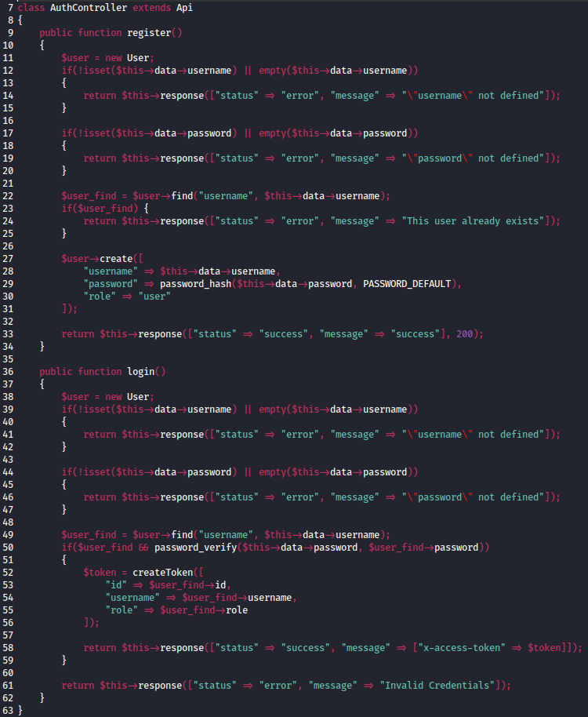Click line number 21 in the gutter
Screen dimensions: 588x717
point(8,184)
